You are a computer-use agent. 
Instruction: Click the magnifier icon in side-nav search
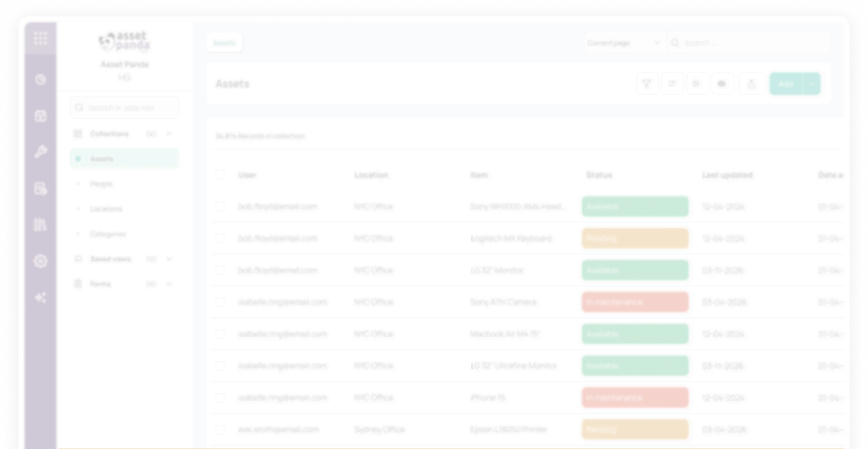(80, 108)
